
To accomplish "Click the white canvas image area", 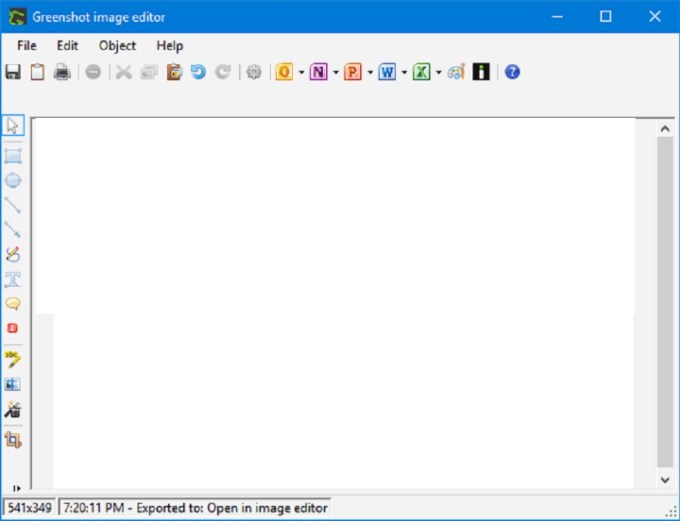I will 334,304.
